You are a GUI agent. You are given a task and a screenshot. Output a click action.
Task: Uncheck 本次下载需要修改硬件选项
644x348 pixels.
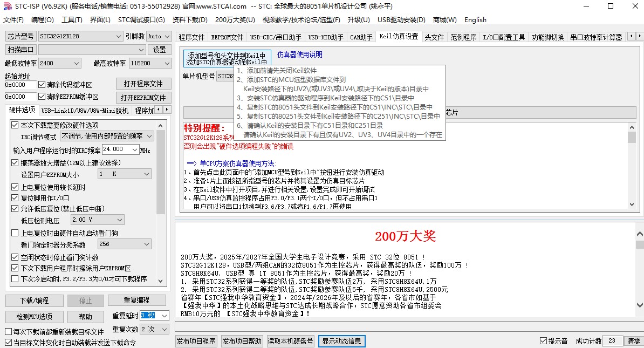tap(15, 125)
